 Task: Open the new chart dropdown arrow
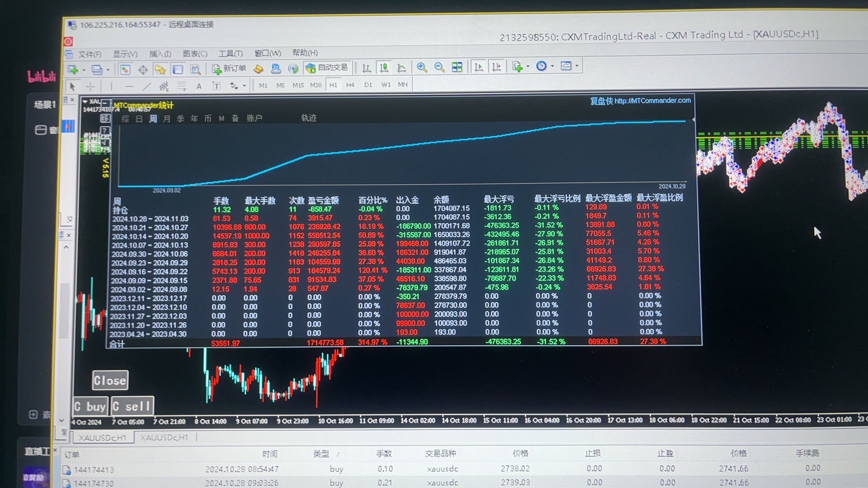coord(84,70)
